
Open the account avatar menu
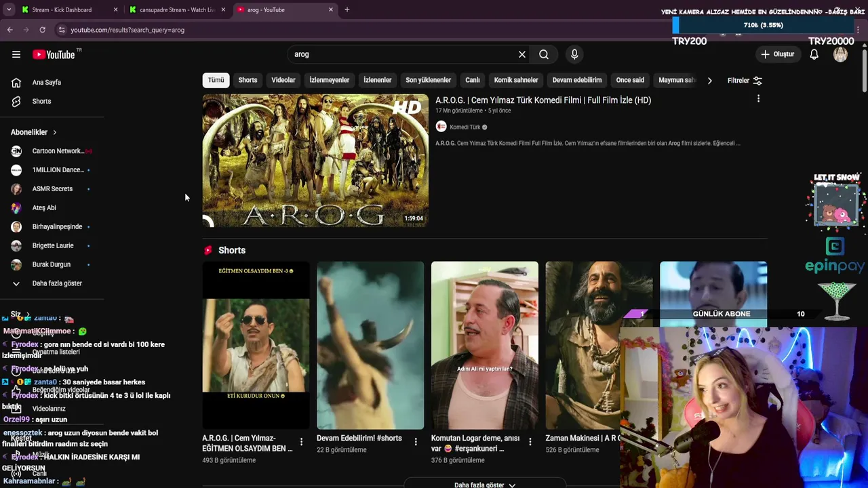(x=840, y=54)
